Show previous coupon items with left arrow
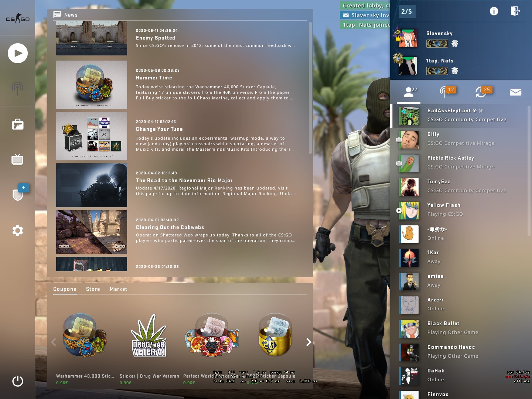Screen dimensions: 532x399 [x=54, y=342]
